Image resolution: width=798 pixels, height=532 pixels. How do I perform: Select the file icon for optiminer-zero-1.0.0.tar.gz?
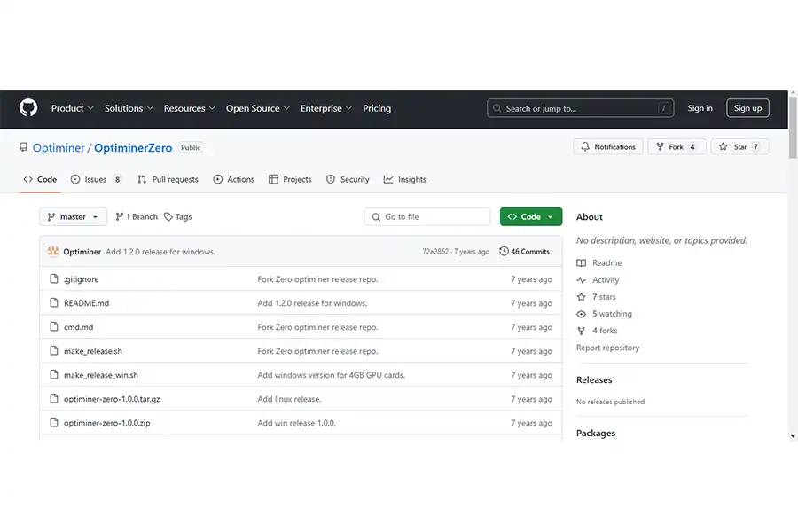(x=54, y=398)
